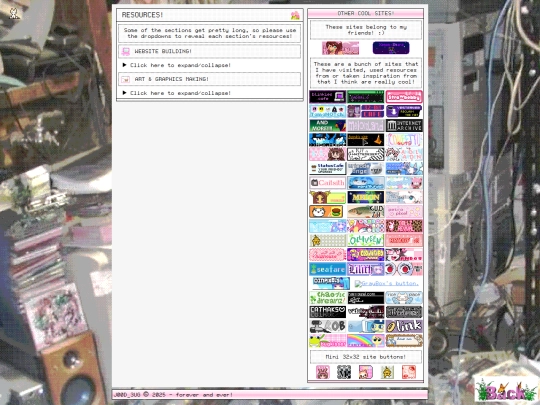This screenshot has width=540, height=405.
Task: Click the pink bunny-girl mini site button
Action: click(x=323, y=372)
